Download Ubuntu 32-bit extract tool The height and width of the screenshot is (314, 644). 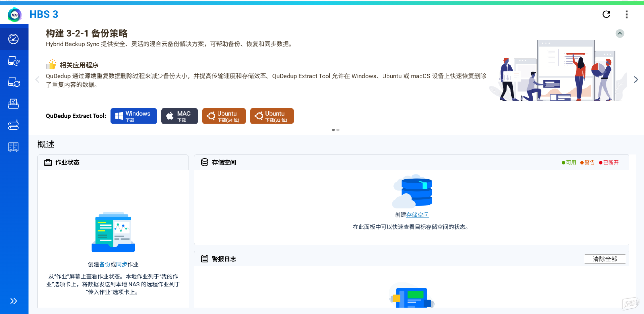click(272, 116)
